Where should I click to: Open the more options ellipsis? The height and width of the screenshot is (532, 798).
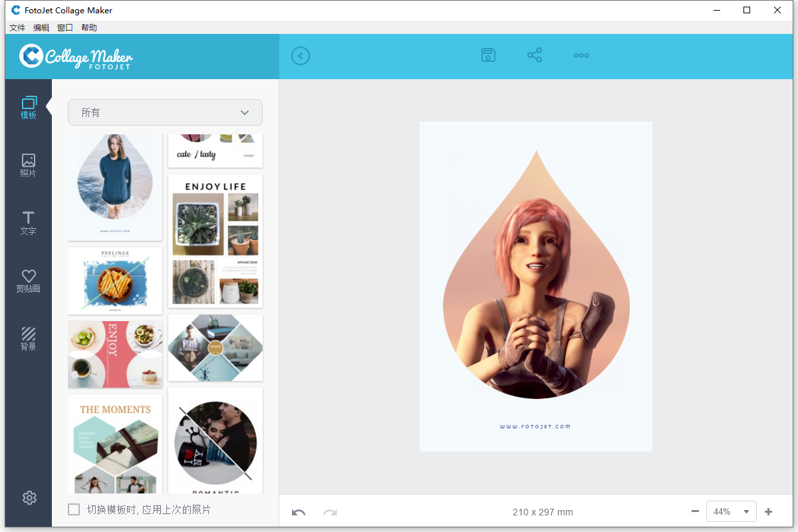581,56
